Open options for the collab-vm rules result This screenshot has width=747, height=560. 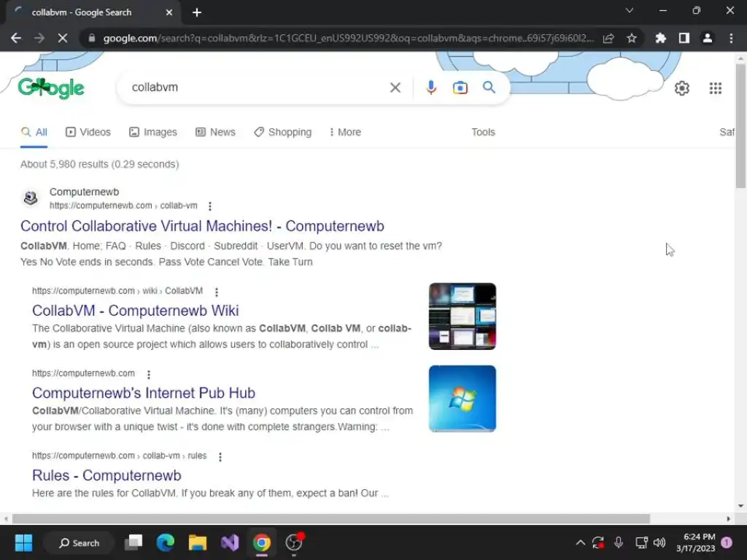click(x=220, y=457)
